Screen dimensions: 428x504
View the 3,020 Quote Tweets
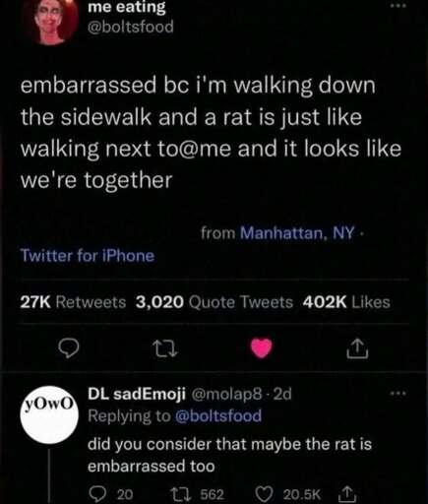point(214,302)
